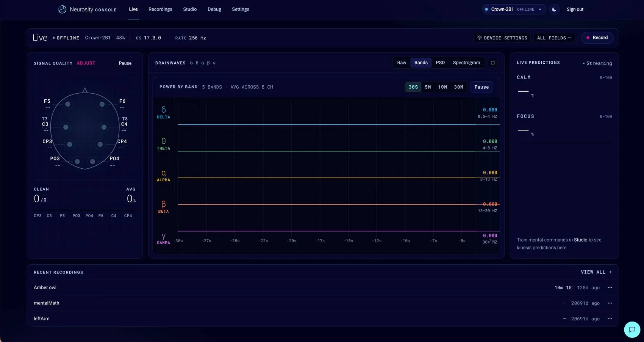Click the Beta band symbol
This screenshot has height=342, width=644.
pos(164,204)
